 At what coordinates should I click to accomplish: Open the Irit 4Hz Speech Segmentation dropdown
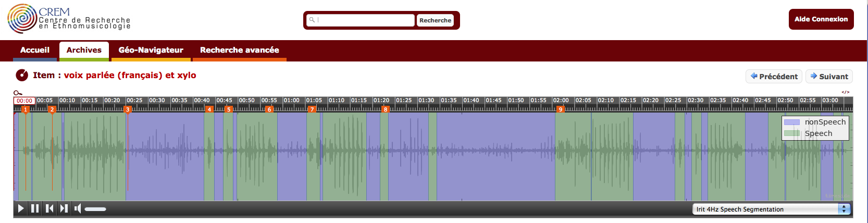[771, 209]
